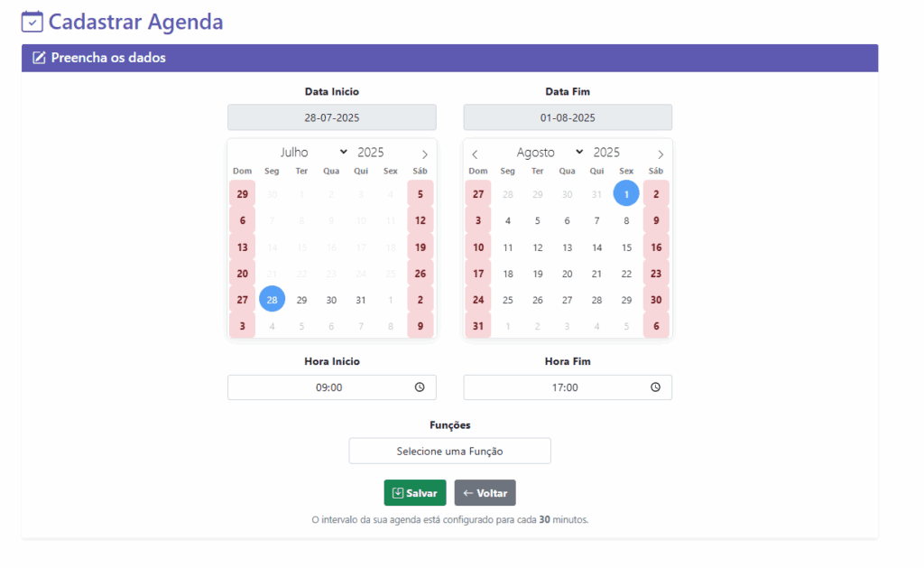Go to previous month in Data Fim calendar
924x568 pixels.
coord(476,154)
